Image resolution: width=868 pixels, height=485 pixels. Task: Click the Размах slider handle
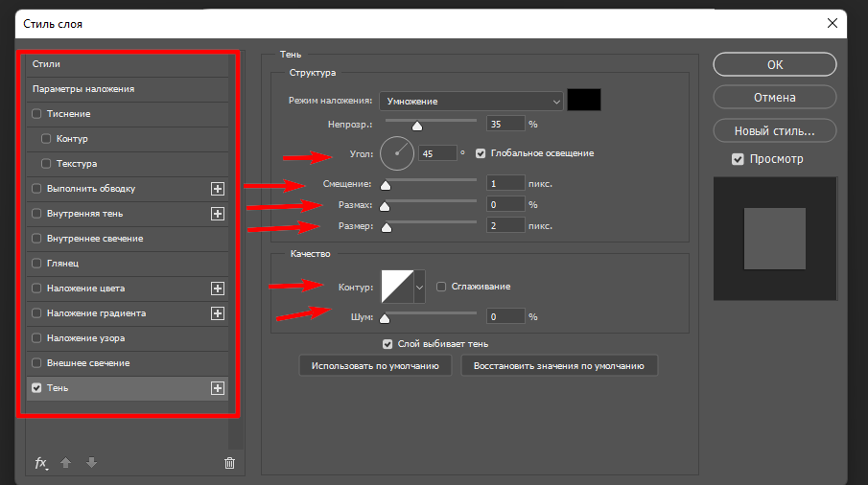pyautogui.click(x=385, y=207)
